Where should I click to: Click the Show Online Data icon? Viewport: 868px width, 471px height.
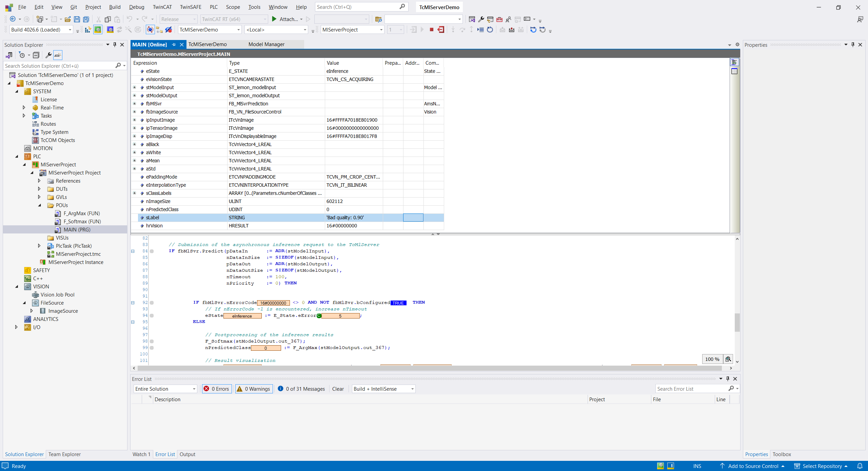(x=150, y=30)
